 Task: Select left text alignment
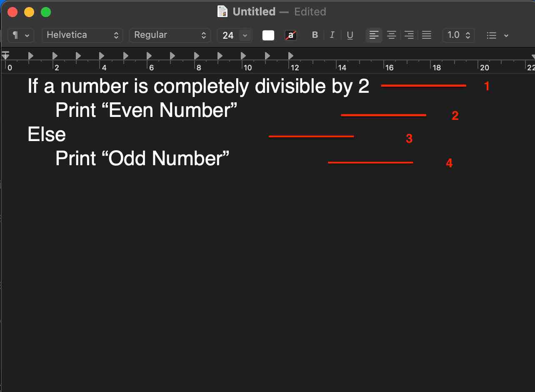click(374, 35)
